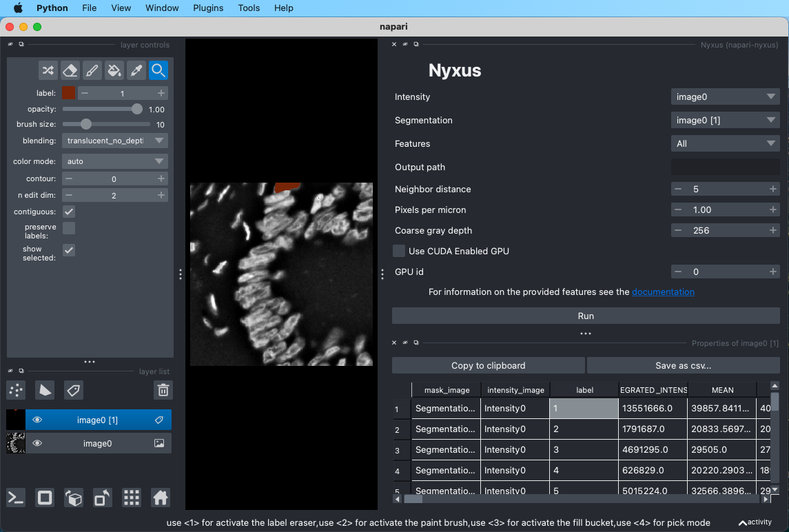This screenshot has width=789, height=532.
Task: Click the label color swatch
Action: pos(68,93)
